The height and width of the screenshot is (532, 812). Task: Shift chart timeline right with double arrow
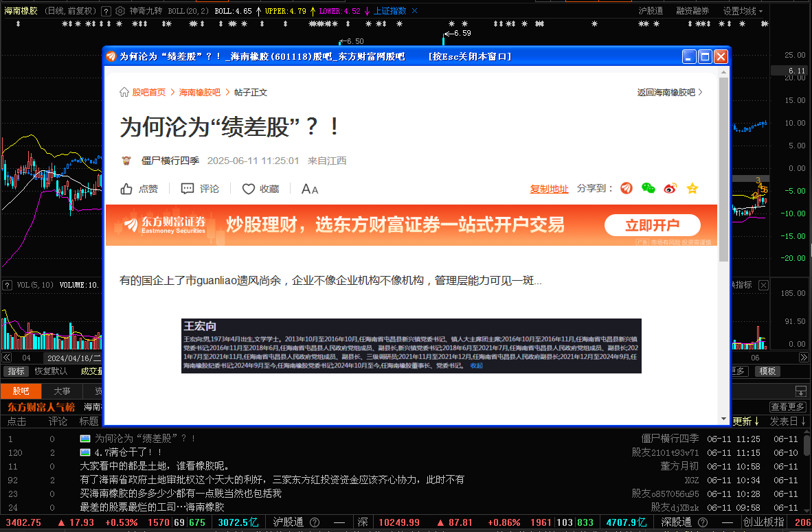pyautogui.click(x=804, y=358)
